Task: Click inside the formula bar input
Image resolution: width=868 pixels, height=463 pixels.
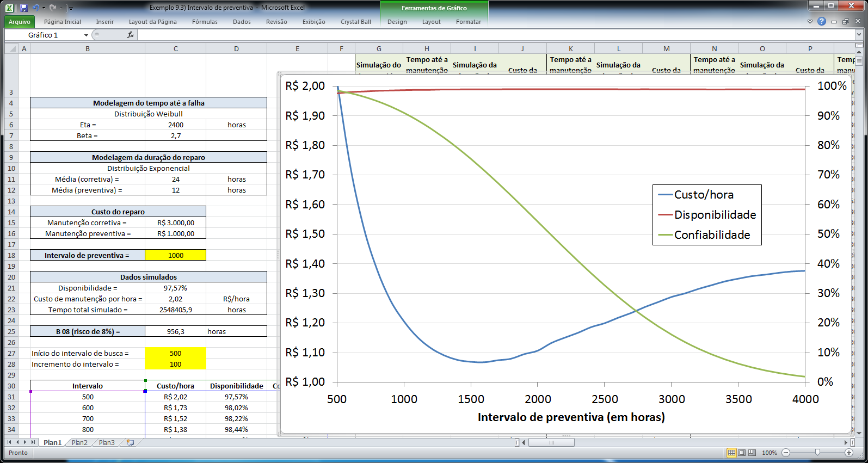Action: [x=496, y=35]
